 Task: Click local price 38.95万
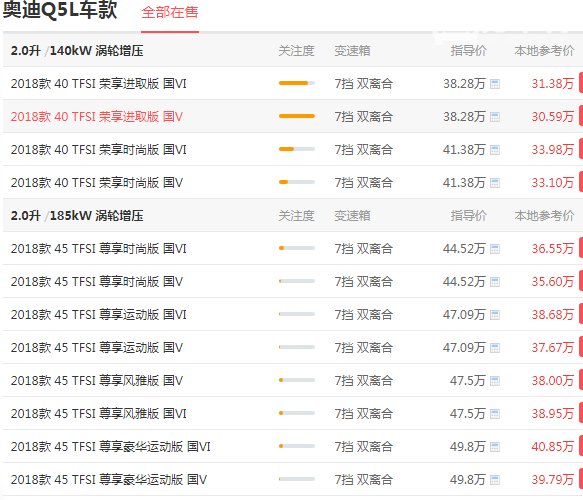[553, 413]
